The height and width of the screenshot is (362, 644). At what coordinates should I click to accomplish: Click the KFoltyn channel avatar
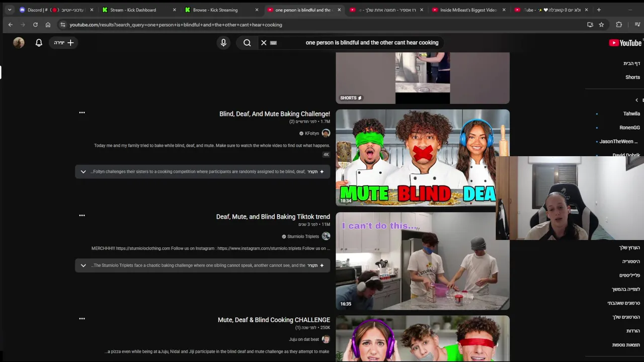[x=326, y=133]
